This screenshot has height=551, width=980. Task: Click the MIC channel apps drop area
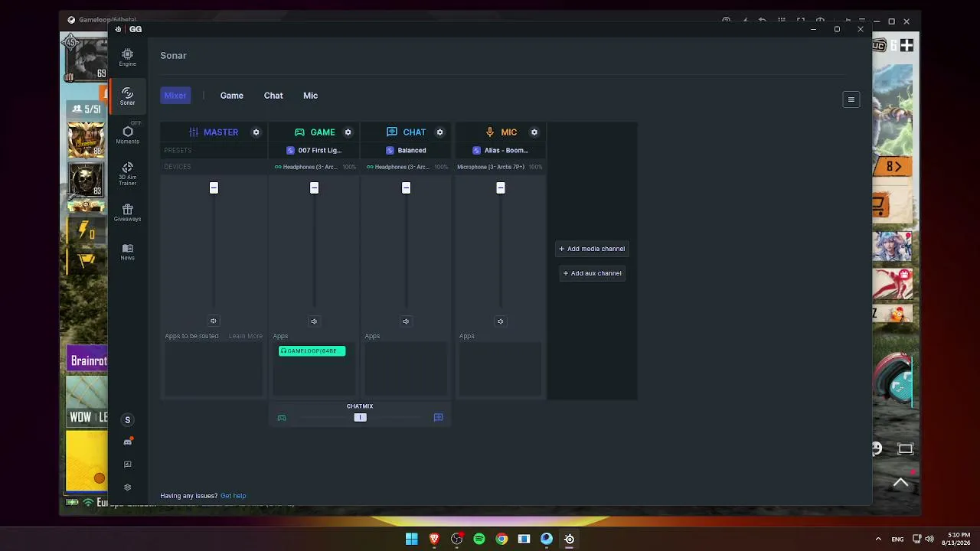[x=500, y=370]
